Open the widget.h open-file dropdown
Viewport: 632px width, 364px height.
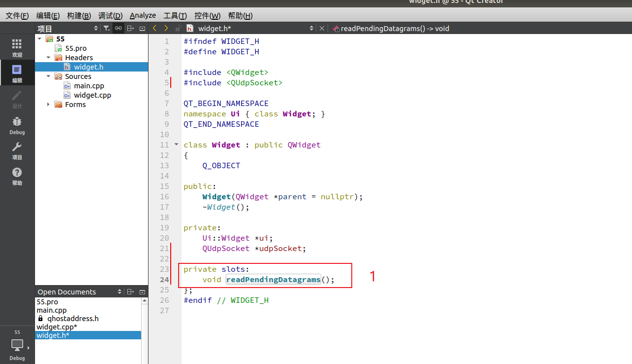pyautogui.click(x=256, y=29)
